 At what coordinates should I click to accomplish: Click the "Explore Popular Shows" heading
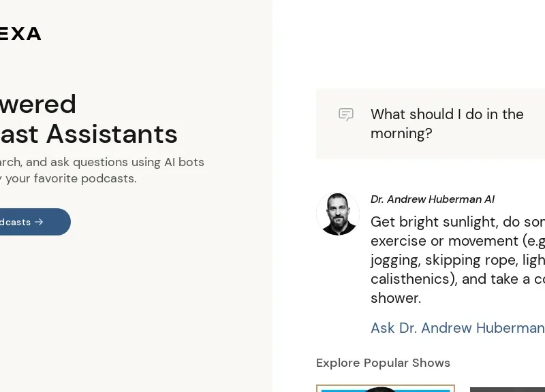point(383,363)
